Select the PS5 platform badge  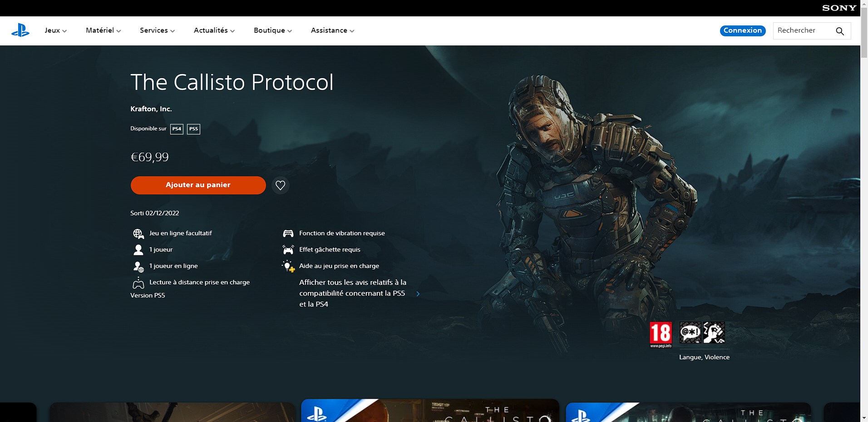(193, 129)
